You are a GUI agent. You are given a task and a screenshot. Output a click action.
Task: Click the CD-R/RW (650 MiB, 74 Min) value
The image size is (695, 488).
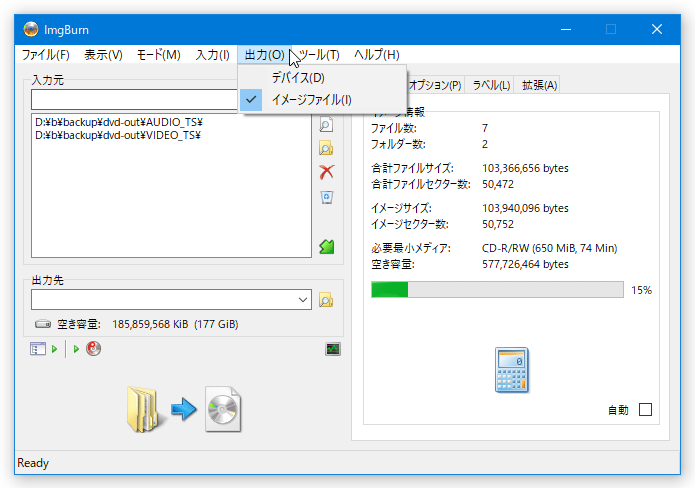tap(550, 248)
